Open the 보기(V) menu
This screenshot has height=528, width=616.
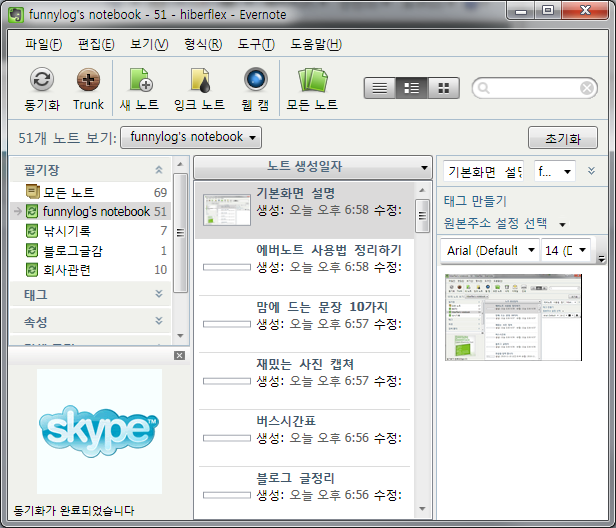(x=149, y=44)
